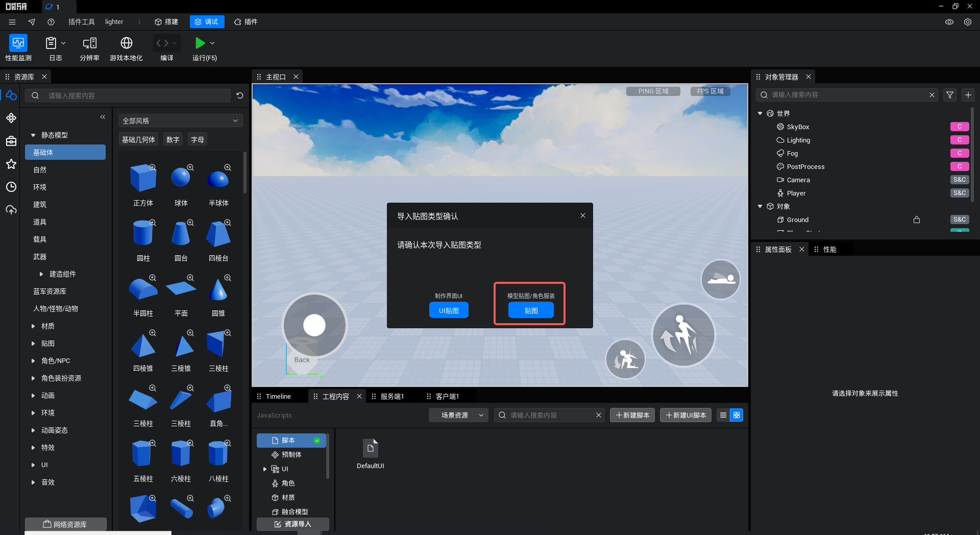Switch to the 搭建 build mode tab
Screen dimensions: 980x535
166,22
